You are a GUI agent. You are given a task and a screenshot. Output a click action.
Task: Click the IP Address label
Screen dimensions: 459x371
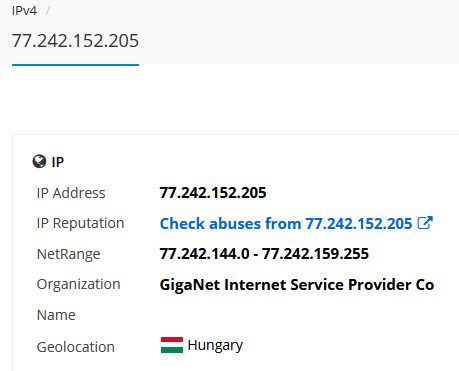(x=71, y=193)
